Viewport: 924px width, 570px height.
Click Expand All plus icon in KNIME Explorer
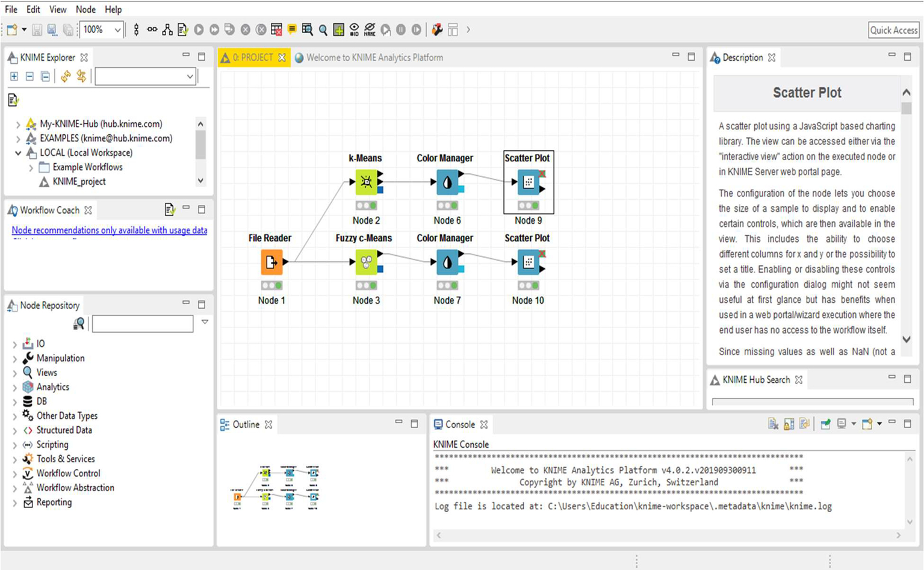14,76
